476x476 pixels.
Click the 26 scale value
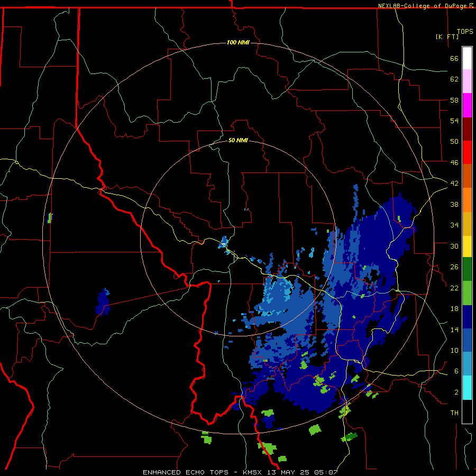click(x=454, y=267)
